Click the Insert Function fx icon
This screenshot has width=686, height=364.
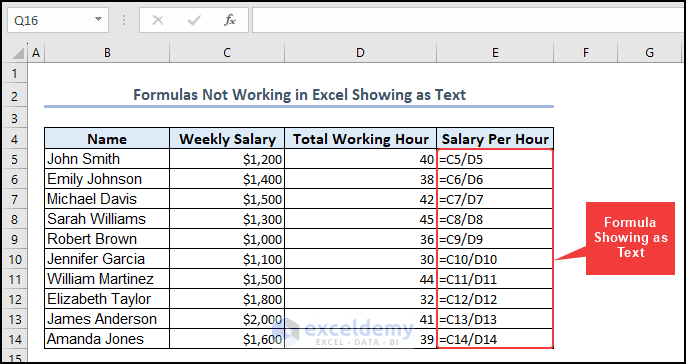click(x=230, y=20)
